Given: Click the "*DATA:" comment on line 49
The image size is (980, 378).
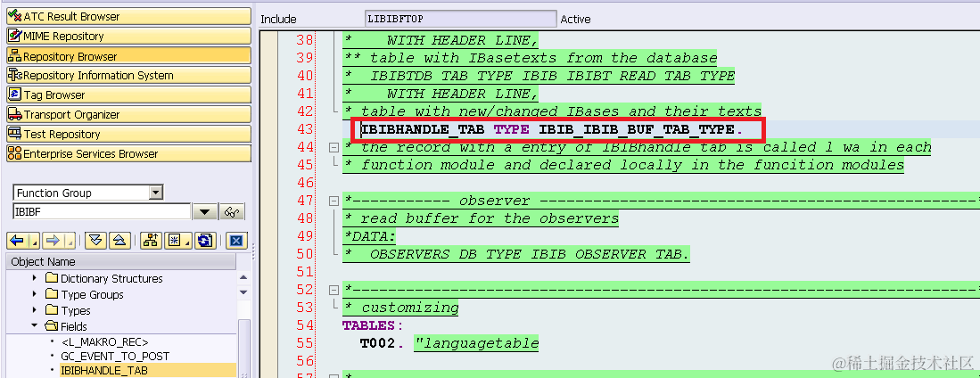Looking at the screenshot, I should click(369, 236).
